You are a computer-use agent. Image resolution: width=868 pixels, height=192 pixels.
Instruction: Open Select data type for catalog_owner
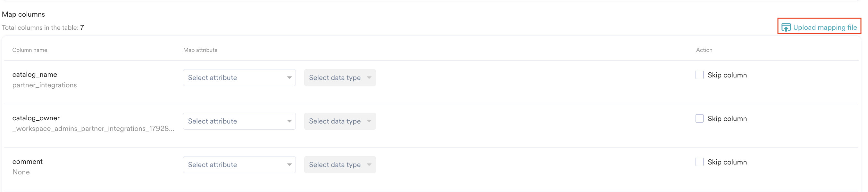340,121
